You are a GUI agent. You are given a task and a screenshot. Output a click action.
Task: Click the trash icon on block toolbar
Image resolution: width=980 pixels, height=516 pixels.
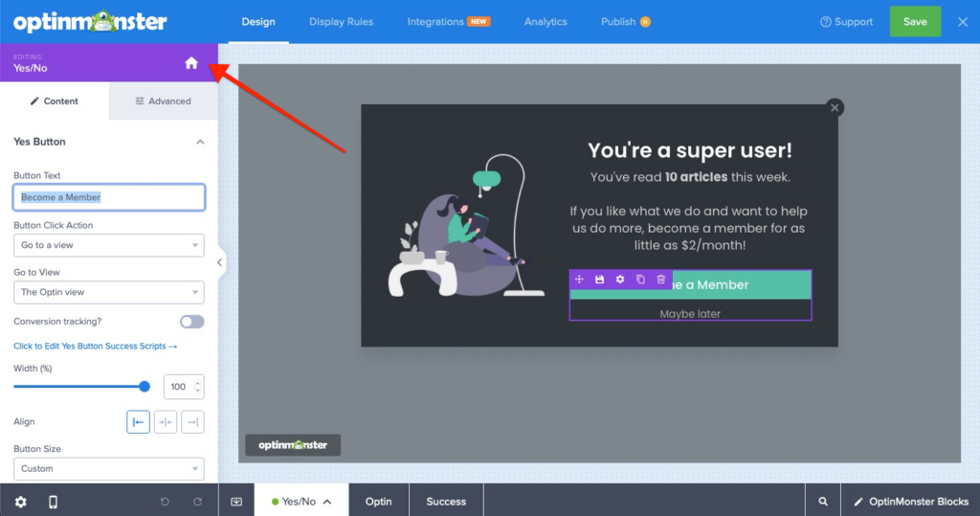click(661, 280)
